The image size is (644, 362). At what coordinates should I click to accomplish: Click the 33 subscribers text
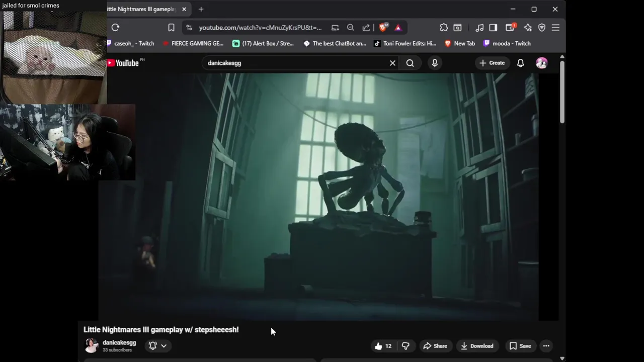click(117, 350)
